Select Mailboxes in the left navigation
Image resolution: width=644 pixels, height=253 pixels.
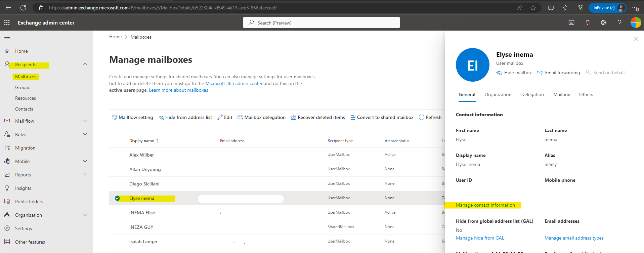(26, 77)
